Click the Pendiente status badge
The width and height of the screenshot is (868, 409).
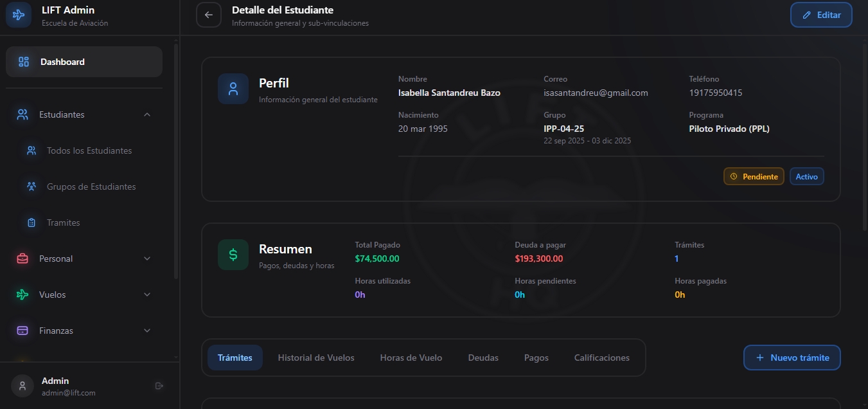[x=754, y=176]
